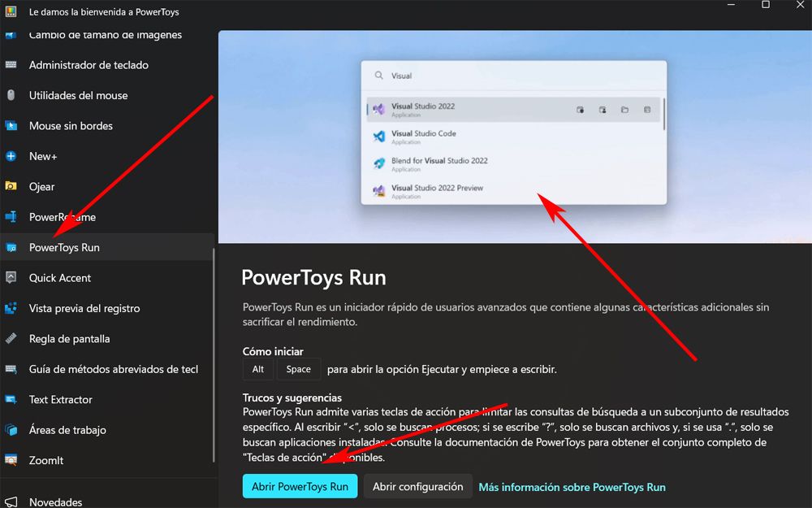This screenshot has height=508, width=812.
Task: Click the Utilidades del mouse icon
Action: [11, 95]
